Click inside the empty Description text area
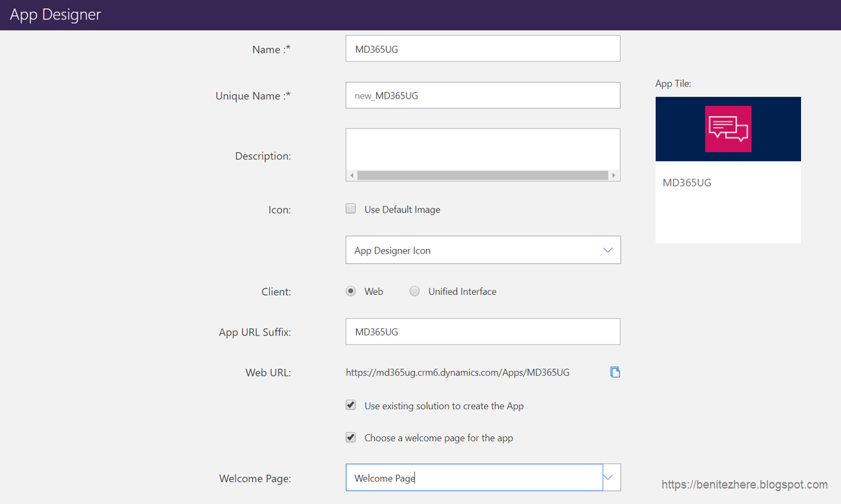This screenshot has height=504, width=841. tap(483, 148)
